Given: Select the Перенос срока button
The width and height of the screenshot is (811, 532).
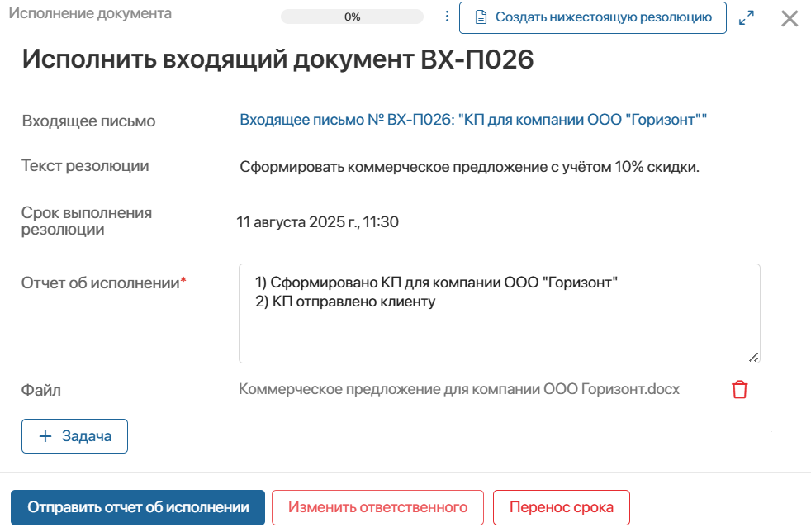Looking at the screenshot, I should click(x=561, y=507).
